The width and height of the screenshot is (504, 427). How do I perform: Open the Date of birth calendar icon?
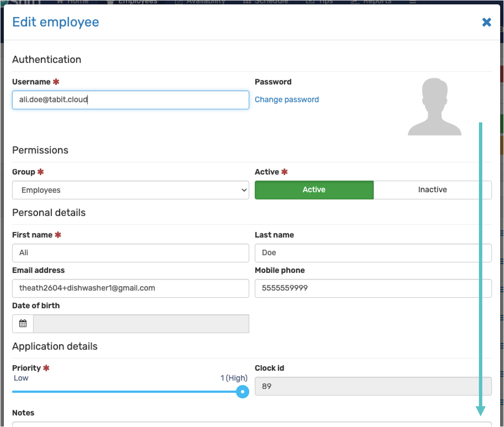tap(23, 323)
